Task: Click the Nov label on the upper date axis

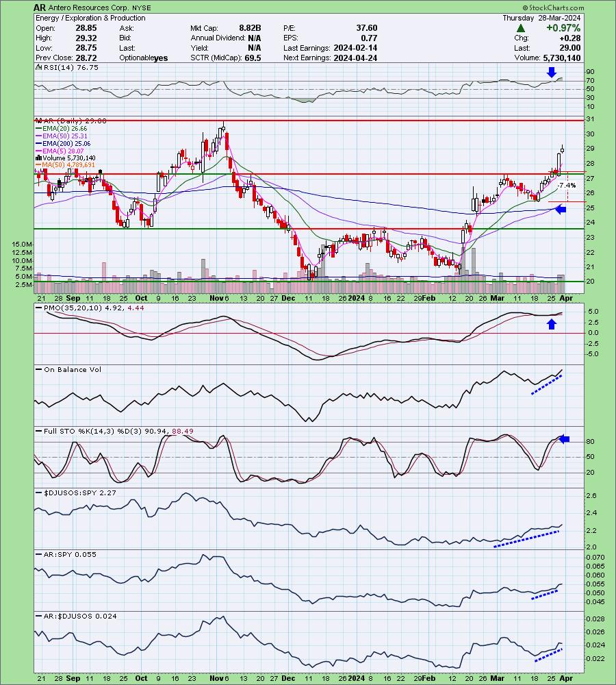Action: [x=216, y=298]
